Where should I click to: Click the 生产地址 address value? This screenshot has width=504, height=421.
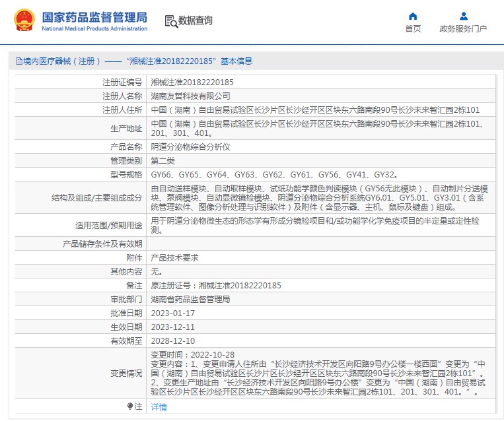(x=318, y=128)
